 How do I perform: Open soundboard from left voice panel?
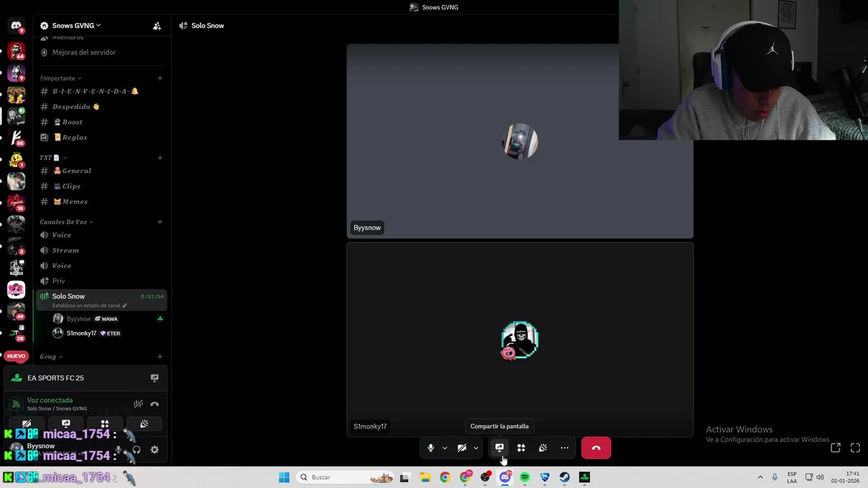tap(144, 424)
